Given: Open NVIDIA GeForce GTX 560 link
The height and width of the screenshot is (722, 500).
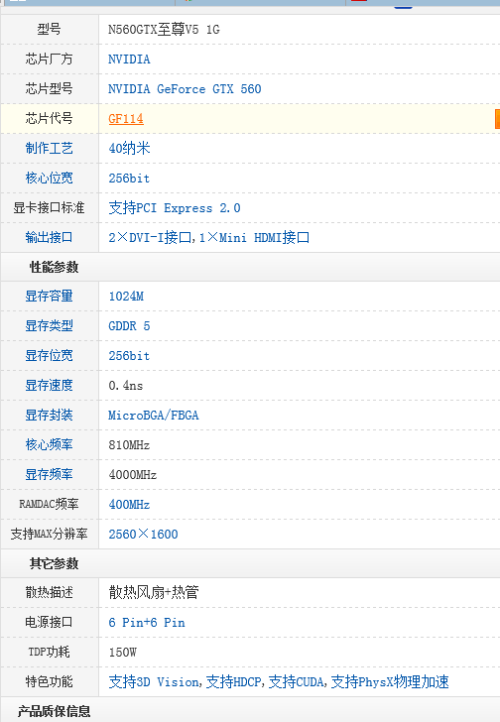Looking at the screenshot, I should click(x=185, y=89).
